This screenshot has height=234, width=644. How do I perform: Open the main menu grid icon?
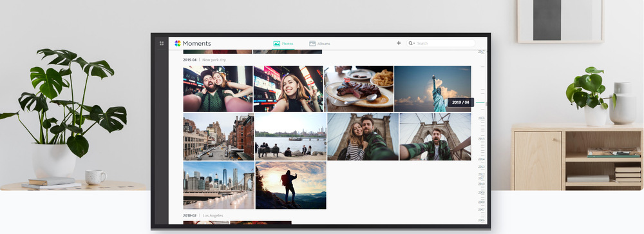click(x=162, y=43)
